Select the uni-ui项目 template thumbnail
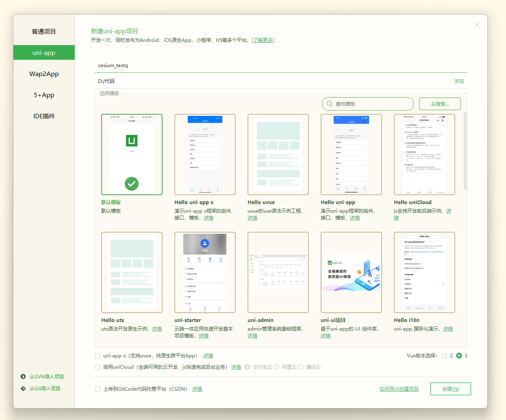The width and height of the screenshot is (506, 420). pyautogui.click(x=351, y=272)
